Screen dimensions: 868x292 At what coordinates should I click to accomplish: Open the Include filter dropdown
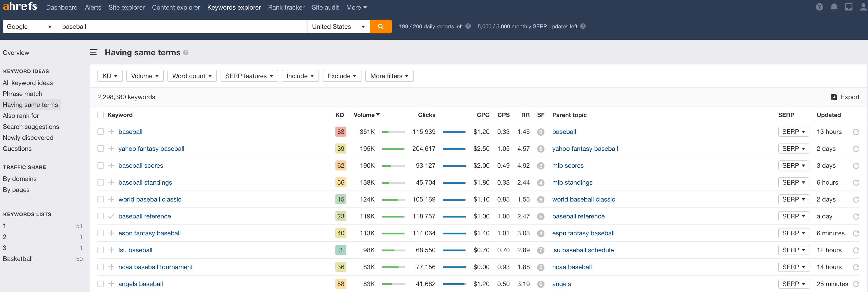point(300,76)
